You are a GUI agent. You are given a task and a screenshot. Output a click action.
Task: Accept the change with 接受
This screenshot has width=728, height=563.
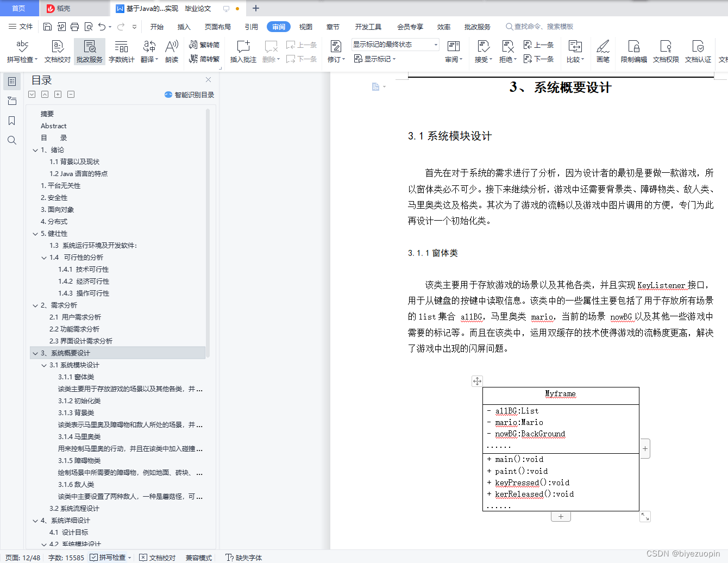pyautogui.click(x=483, y=51)
